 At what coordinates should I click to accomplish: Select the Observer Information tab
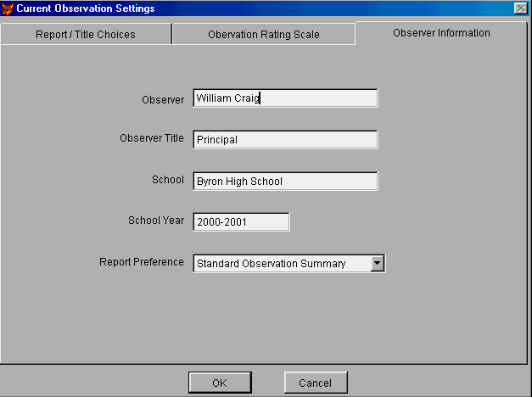(x=441, y=33)
